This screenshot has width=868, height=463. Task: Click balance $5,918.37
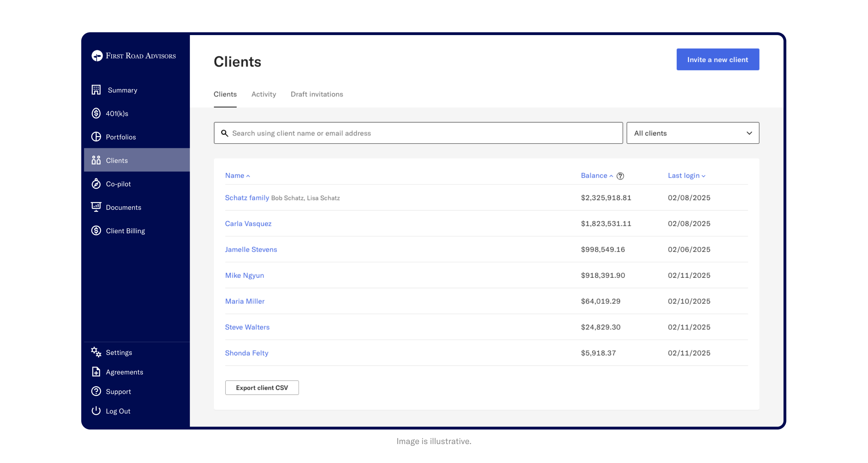[598, 353]
